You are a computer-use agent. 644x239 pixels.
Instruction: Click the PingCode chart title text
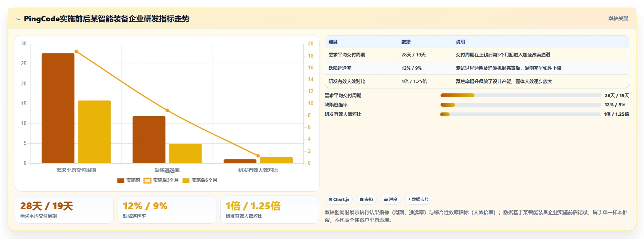pyautogui.click(x=107, y=19)
